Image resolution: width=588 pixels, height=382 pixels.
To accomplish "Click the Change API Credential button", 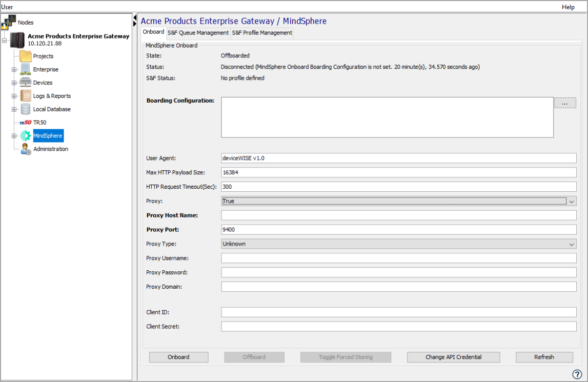I will [453, 357].
